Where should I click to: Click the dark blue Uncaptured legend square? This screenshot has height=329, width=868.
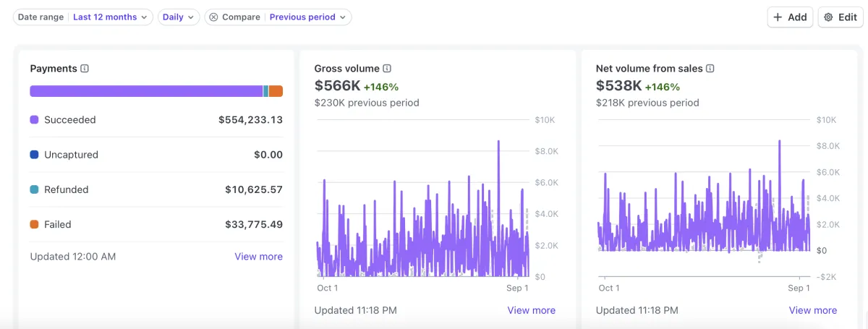coord(34,155)
